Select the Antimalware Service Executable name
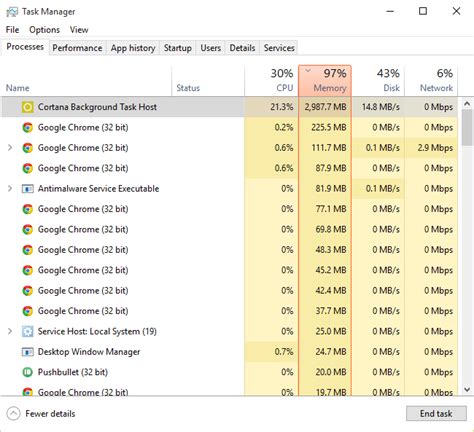Screen dimensions: 474x432 tap(98, 189)
